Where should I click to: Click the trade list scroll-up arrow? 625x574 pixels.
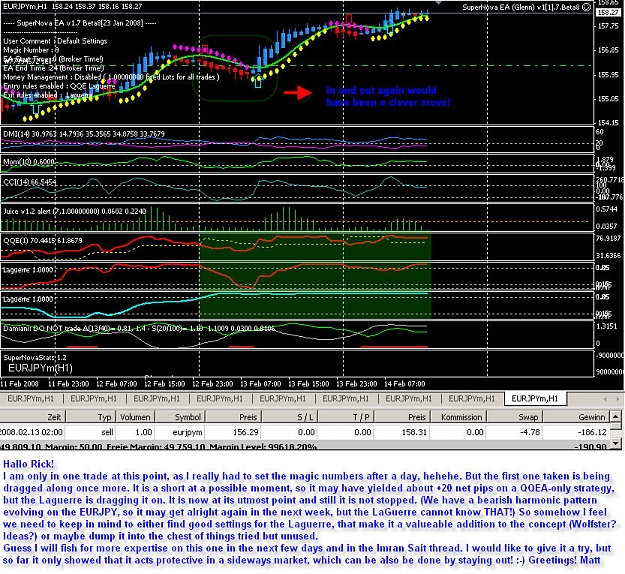tap(616, 417)
